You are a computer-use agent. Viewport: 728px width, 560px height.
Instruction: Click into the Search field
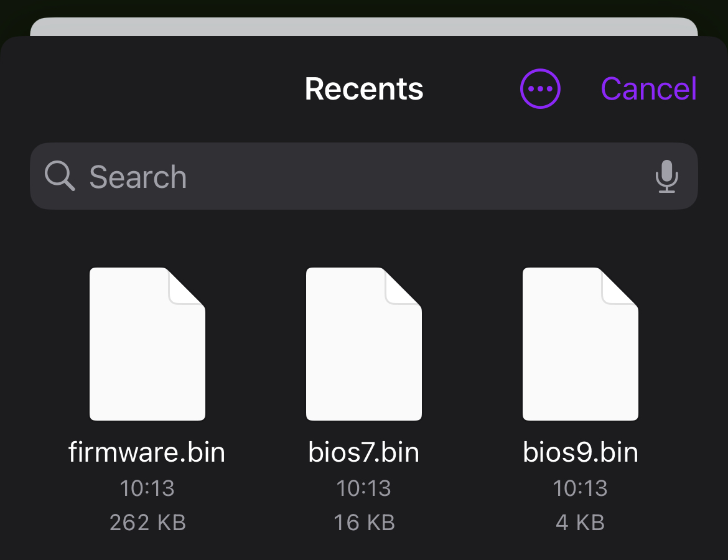pyautogui.click(x=361, y=177)
